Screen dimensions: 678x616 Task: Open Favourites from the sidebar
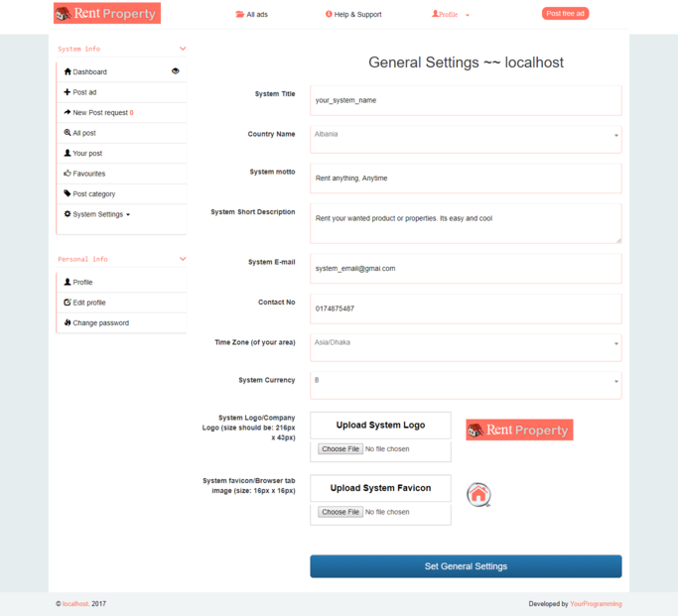coord(88,174)
